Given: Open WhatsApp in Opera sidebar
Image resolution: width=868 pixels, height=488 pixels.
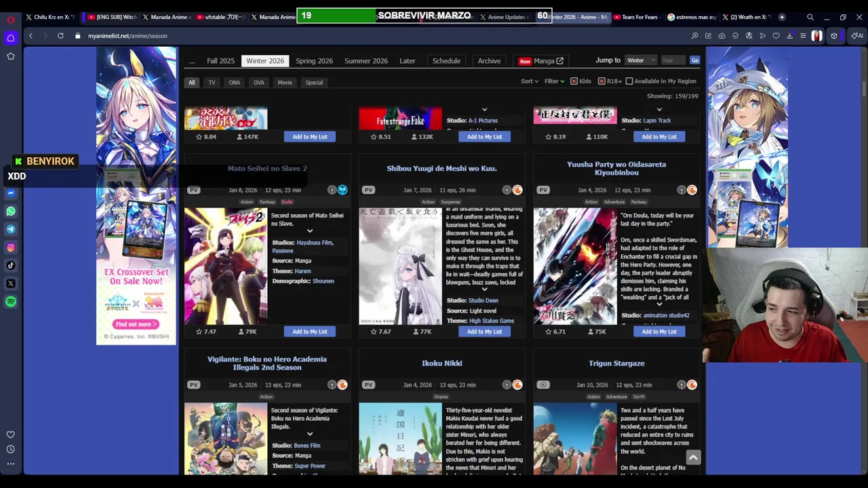Looking at the screenshot, I should coord(11,211).
